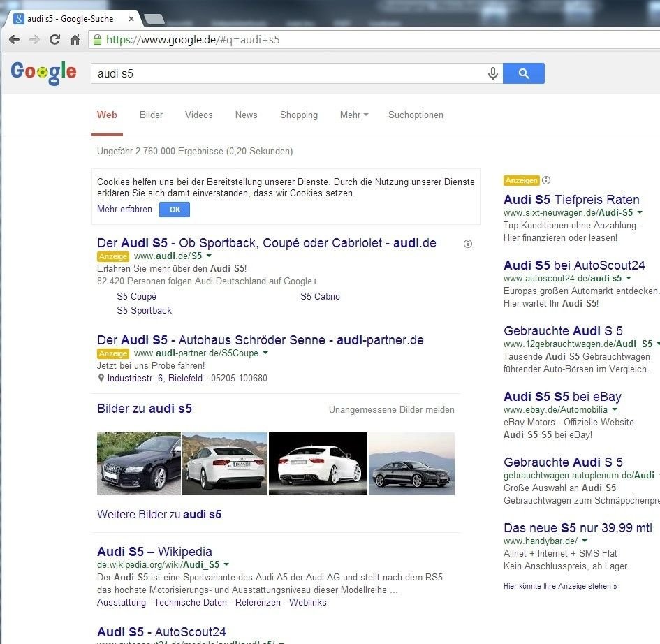660x644 pixels.
Task: Open Autohaus Schröder Senne ad headline
Action: [x=260, y=339]
